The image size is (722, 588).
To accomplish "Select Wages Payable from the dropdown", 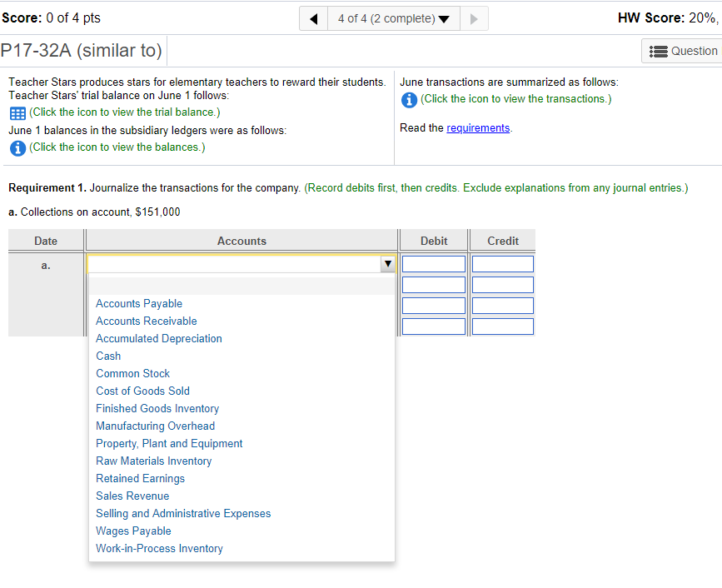I will [133, 531].
